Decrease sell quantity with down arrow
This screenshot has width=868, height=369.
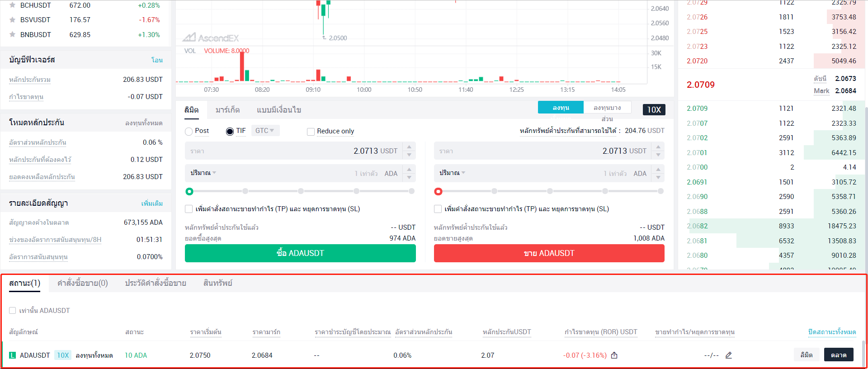pyautogui.click(x=658, y=178)
